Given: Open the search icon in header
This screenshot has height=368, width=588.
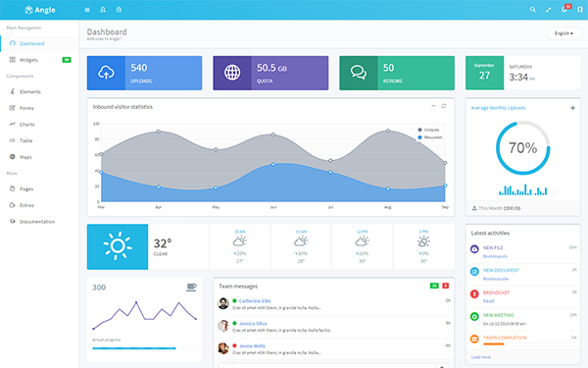Looking at the screenshot, I should pos(532,10).
